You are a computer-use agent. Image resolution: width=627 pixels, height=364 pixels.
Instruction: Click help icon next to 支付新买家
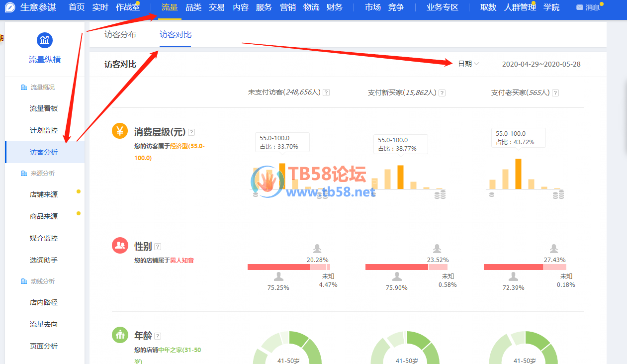coord(442,92)
